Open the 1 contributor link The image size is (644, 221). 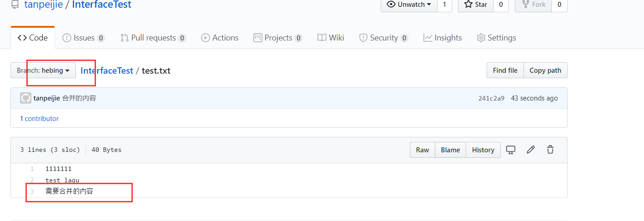[x=40, y=119]
